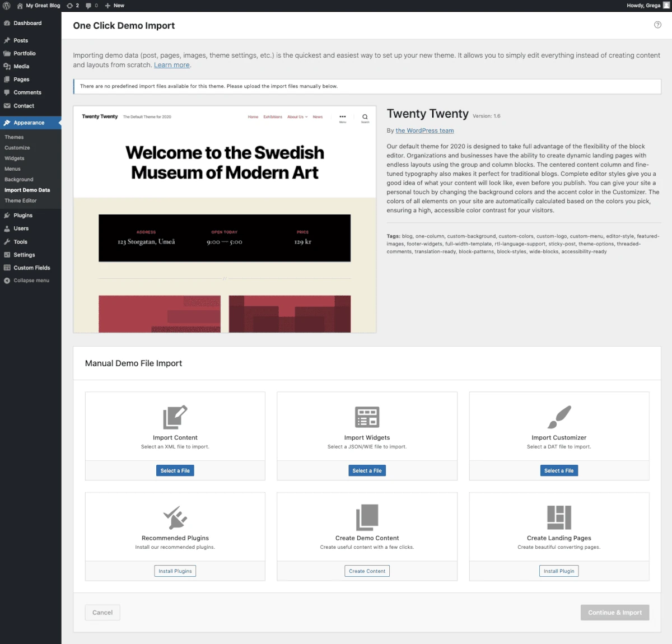
Task: Click the plus icon next to New
Action: pos(108,6)
